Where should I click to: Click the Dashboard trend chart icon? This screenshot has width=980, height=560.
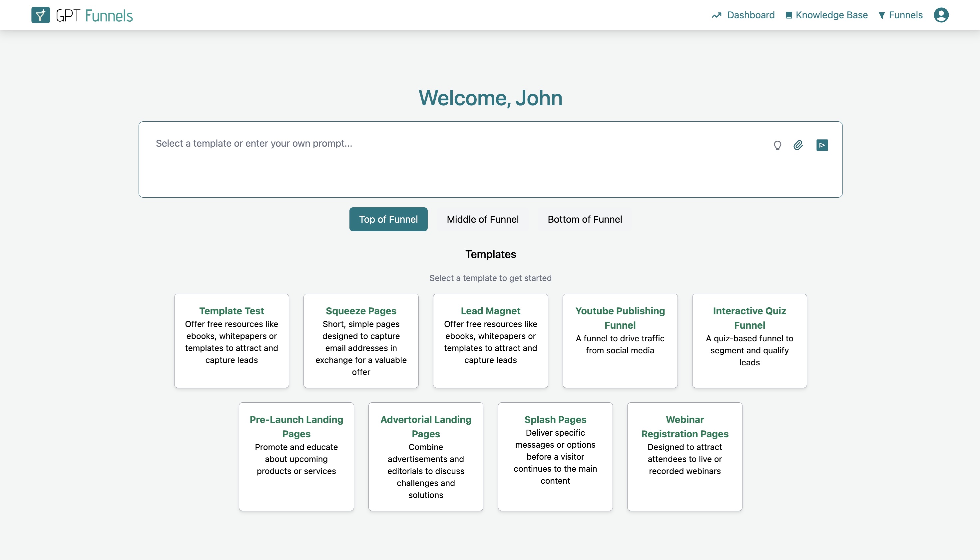tap(717, 15)
